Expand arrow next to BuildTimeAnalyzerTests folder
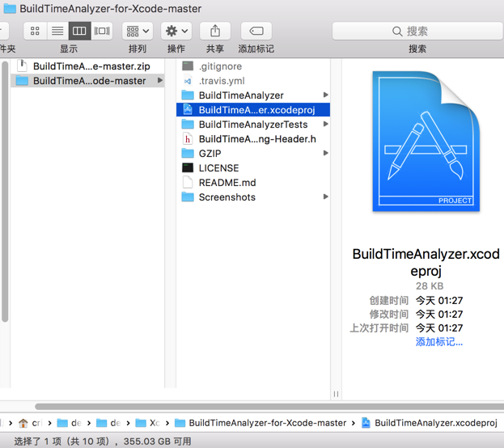This screenshot has width=504, height=448. click(325, 124)
